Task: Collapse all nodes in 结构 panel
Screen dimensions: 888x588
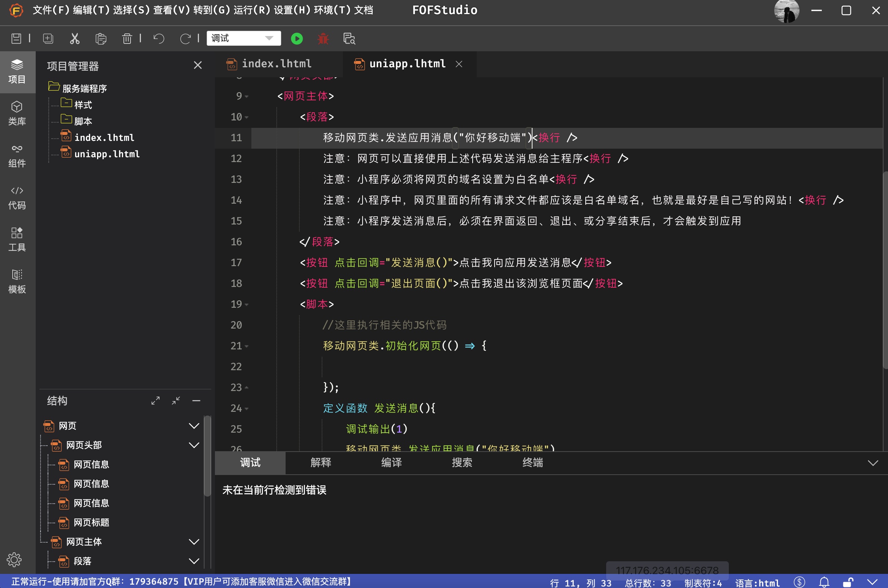Action: pyautogui.click(x=176, y=401)
